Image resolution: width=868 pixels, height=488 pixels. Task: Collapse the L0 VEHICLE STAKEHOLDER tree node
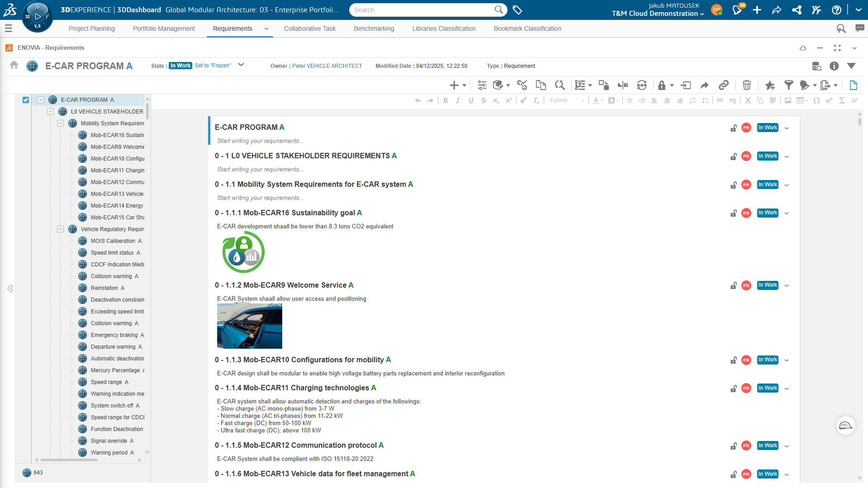[x=51, y=112]
